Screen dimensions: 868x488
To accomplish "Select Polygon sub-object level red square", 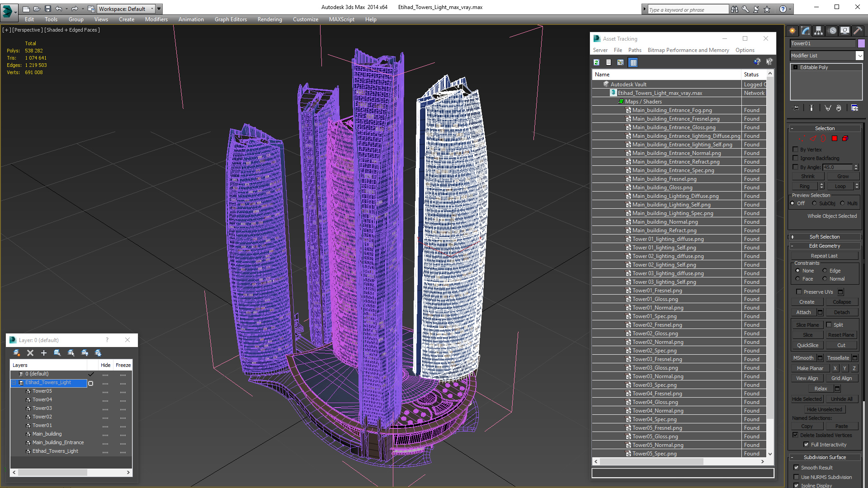I will click(835, 139).
